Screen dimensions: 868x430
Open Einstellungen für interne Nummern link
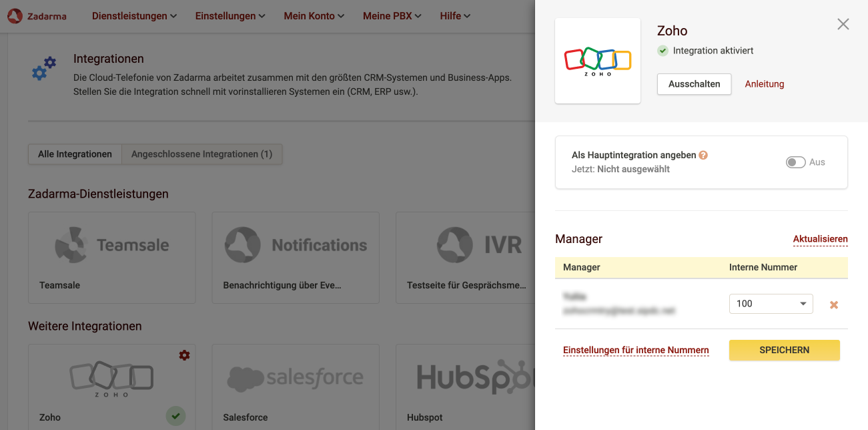[x=636, y=351]
